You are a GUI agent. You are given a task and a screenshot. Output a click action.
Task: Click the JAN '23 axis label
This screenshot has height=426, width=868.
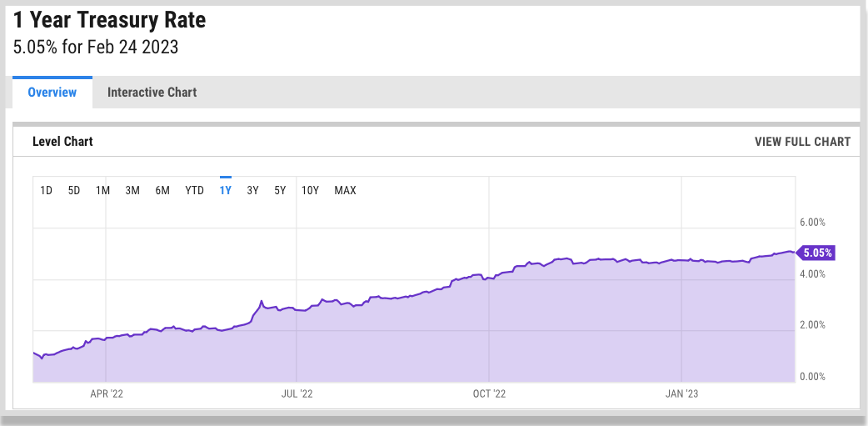click(682, 393)
